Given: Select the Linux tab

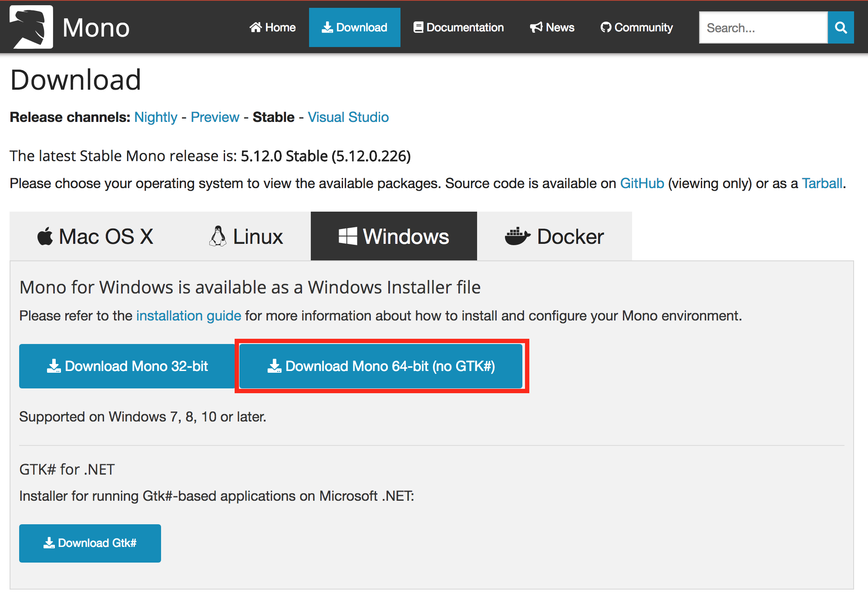Looking at the screenshot, I should (x=246, y=236).
